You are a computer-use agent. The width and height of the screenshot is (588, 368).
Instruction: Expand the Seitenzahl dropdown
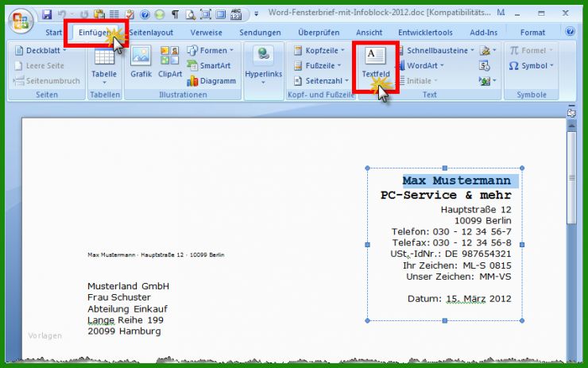click(x=321, y=80)
